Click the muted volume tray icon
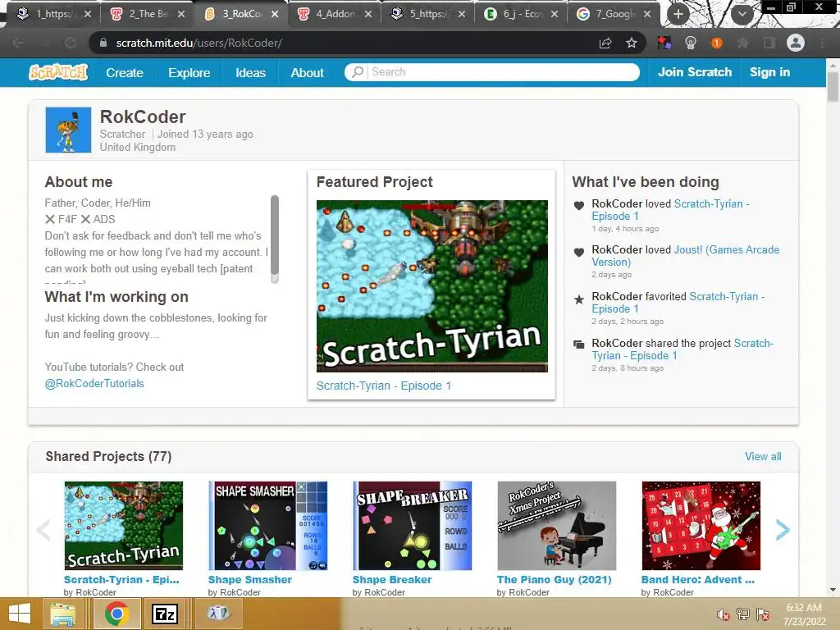The width and height of the screenshot is (840, 630). coord(724,615)
